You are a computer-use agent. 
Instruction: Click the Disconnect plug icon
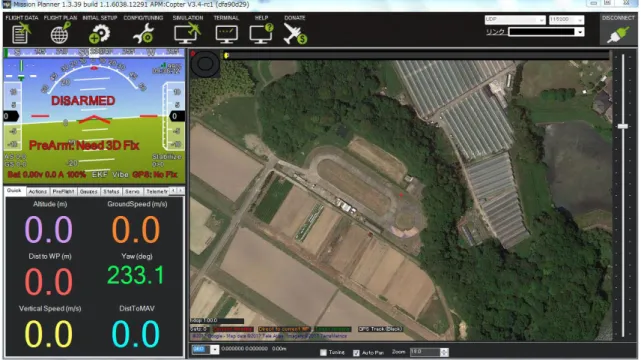pyautogui.click(x=618, y=35)
